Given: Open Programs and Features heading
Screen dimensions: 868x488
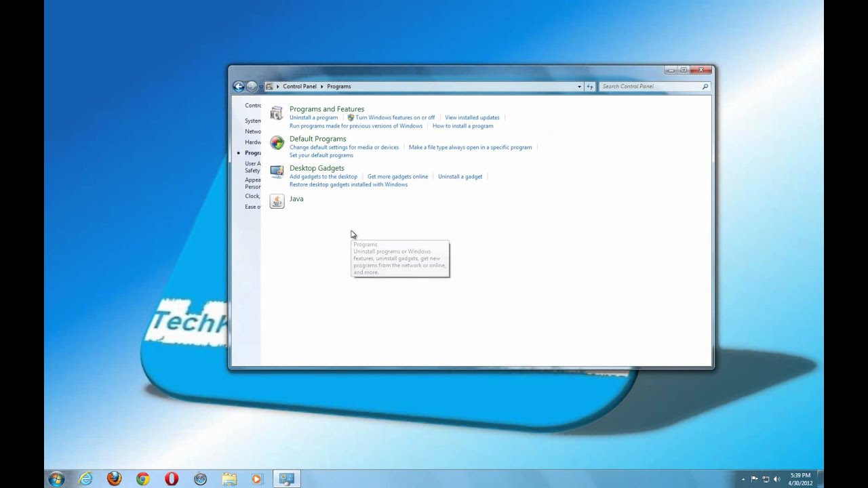Looking at the screenshot, I should (x=327, y=108).
